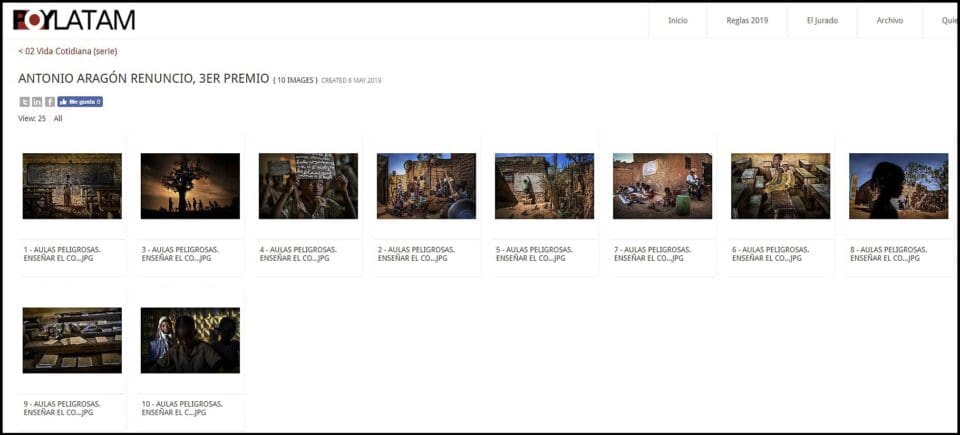Open thumbnail 1 blackboard classroom photo
960x435 pixels.
click(x=72, y=186)
